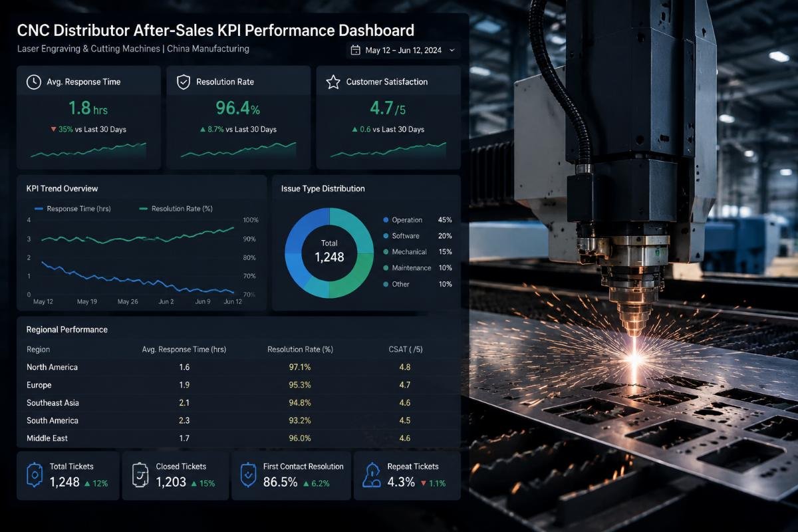This screenshot has width=798, height=532.
Task: Click the Regional Performance section title
Action: click(x=66, y=330)
